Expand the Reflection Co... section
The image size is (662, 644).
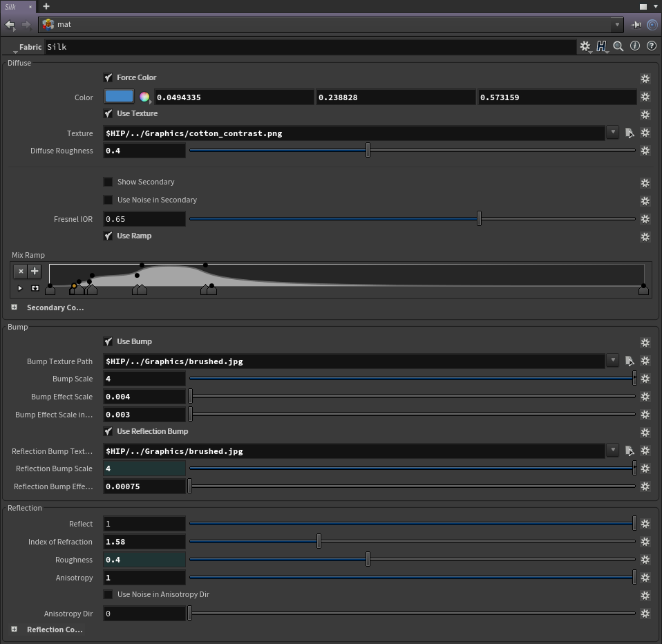(15, 629)
